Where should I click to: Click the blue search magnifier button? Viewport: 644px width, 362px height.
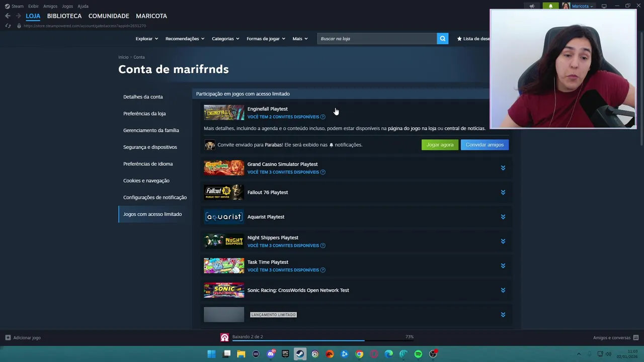coord(442,39)
